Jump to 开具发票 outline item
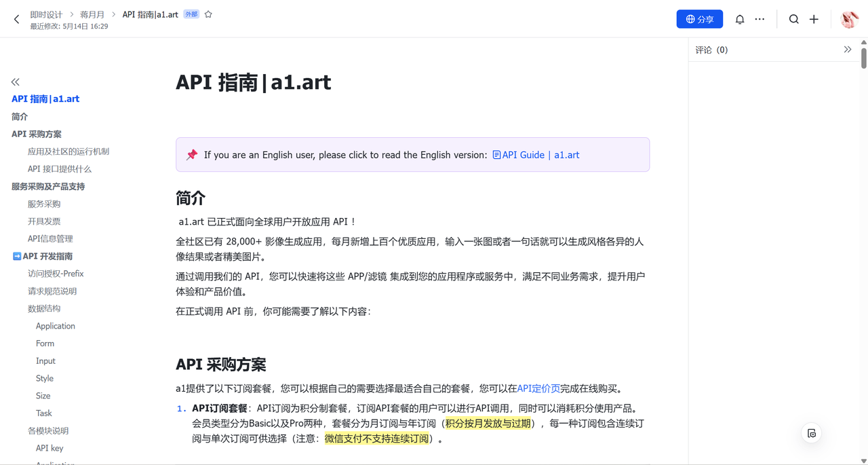The height and width of the screenshot is (465, 868). [x=44, y=221]
